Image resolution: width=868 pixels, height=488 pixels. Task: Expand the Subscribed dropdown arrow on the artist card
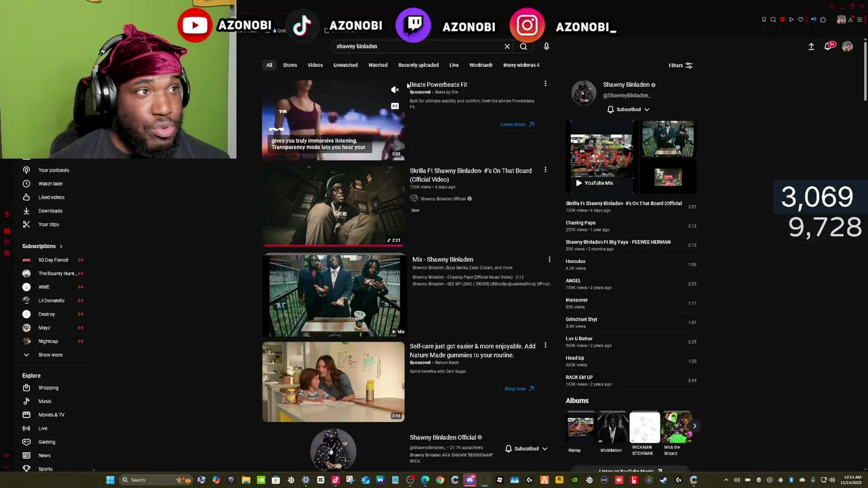(647, 109)
